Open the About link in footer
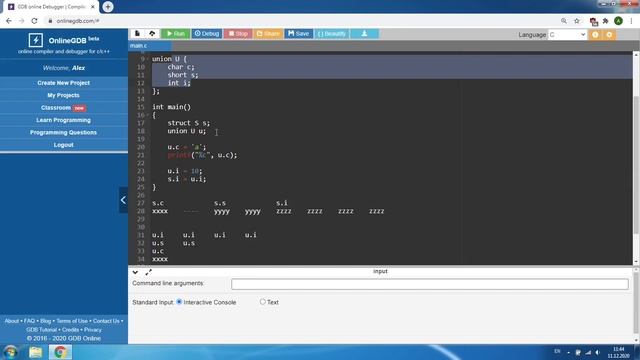 pos(12,321)
